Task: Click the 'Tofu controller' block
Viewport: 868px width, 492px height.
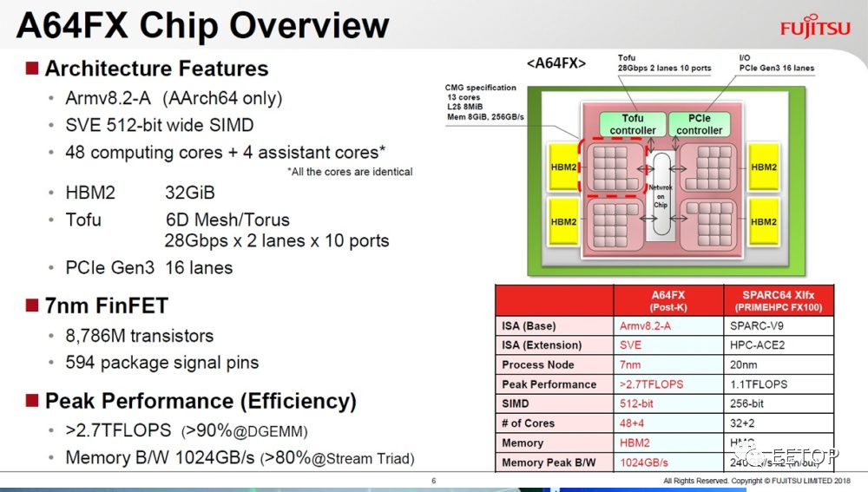Action: point(633,125)
